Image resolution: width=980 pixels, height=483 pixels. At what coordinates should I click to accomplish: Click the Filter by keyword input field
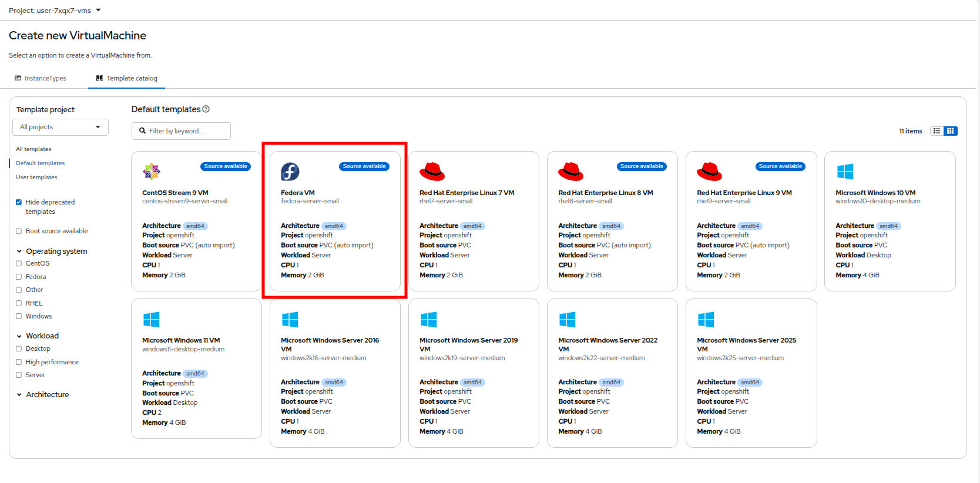(x=181, y=131)
